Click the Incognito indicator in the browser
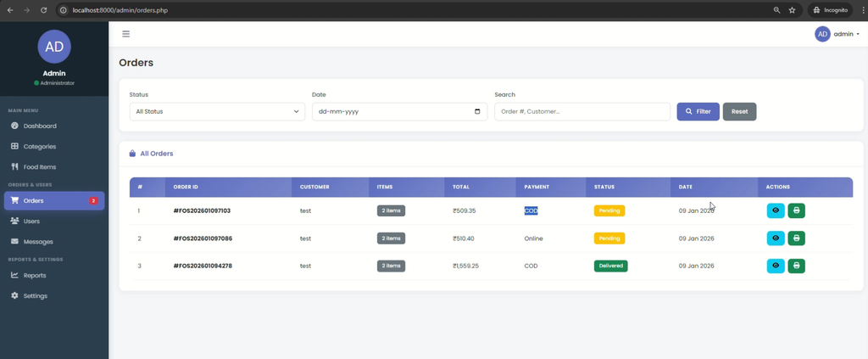 point(830,10)
